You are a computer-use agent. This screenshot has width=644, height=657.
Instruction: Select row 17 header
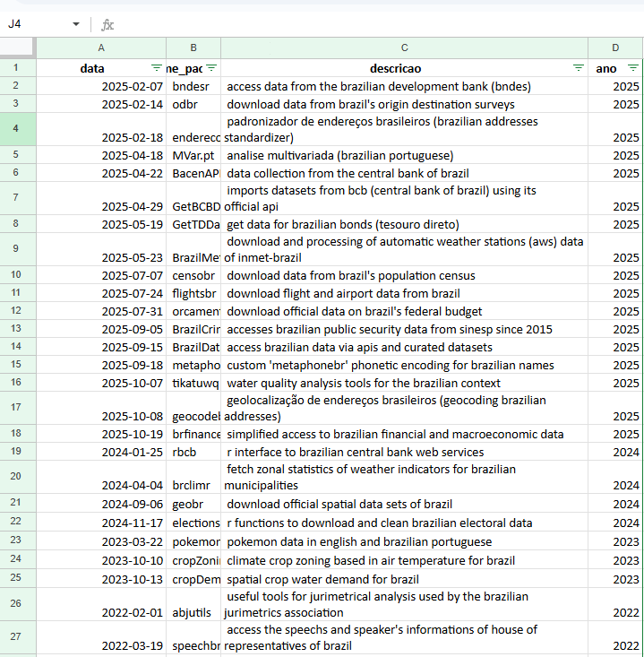(x=16, y=407)
